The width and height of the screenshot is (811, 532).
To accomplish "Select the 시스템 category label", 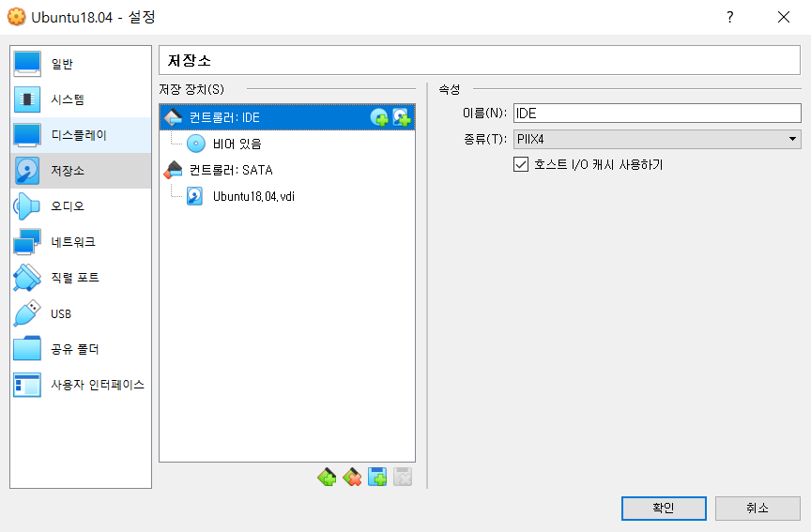I will [68, 99].
